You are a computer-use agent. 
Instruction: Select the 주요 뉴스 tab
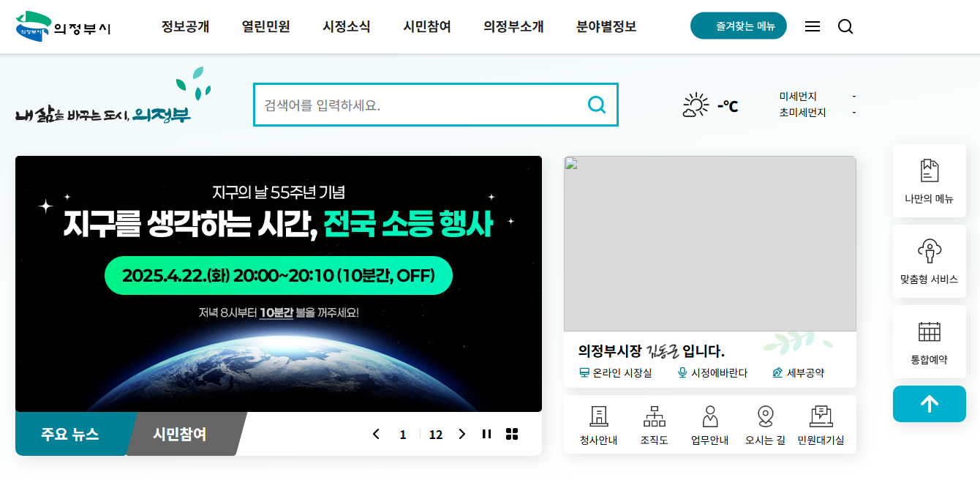click(x=70, y=434)
